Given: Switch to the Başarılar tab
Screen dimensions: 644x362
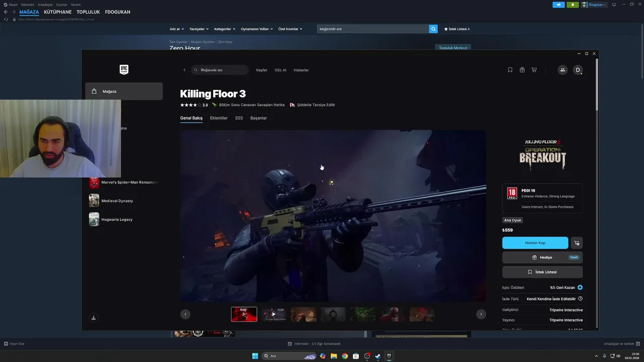Looking at the screenshot, I should coord(259,118).
